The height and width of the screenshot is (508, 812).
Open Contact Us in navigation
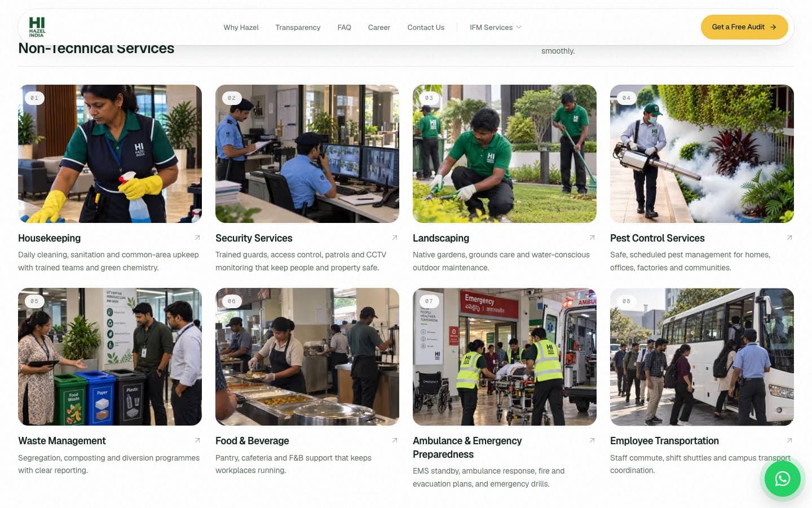(426, 27)
